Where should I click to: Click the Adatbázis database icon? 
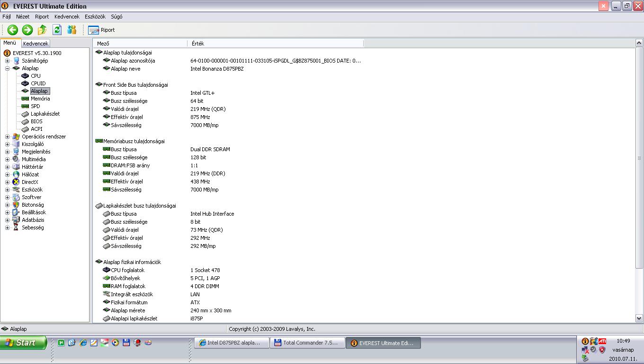(16, 220)
